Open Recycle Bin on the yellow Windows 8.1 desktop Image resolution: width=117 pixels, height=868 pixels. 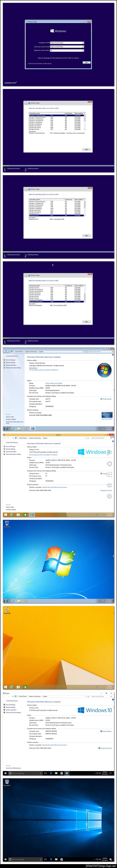(x=7, y=610)
